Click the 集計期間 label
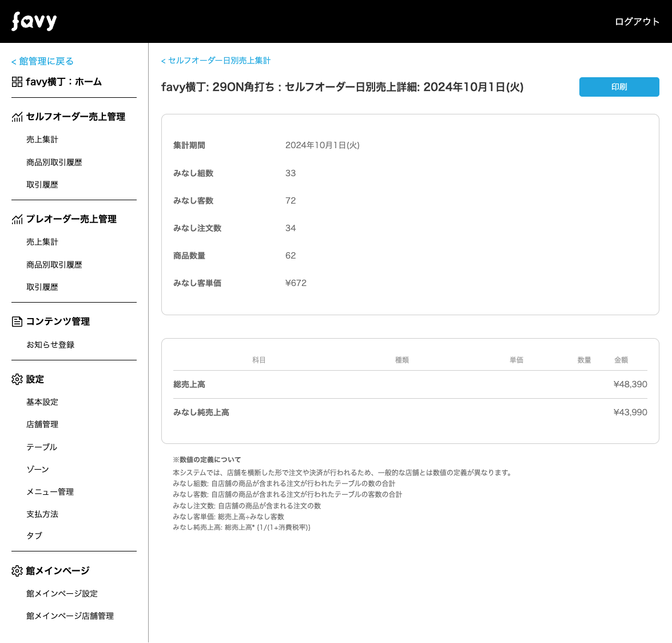The width and height of the screenshot is (672, 643). [189, 145]
